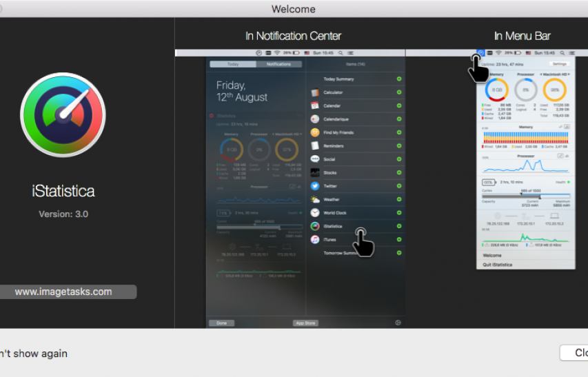Click the 98% disk donut in Menu Bar preview
The width and height of the screenshot is (588, 377).
click(555, 90)
